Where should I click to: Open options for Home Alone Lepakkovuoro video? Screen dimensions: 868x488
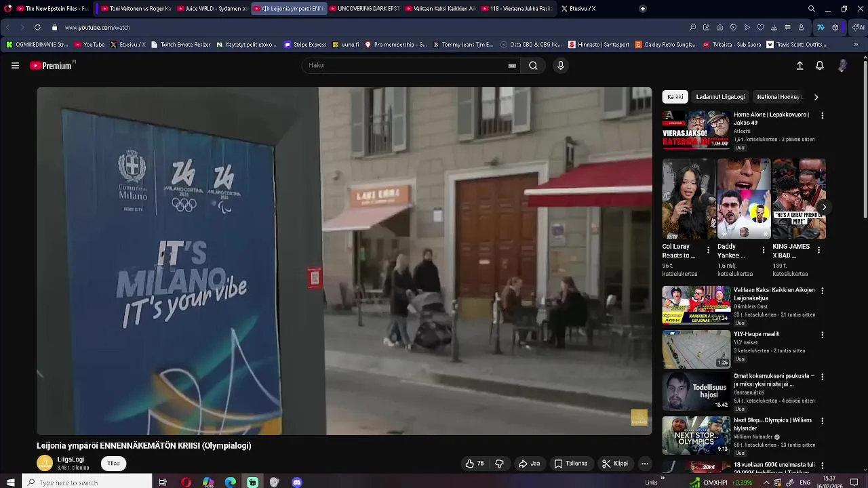tap(823, 116)
